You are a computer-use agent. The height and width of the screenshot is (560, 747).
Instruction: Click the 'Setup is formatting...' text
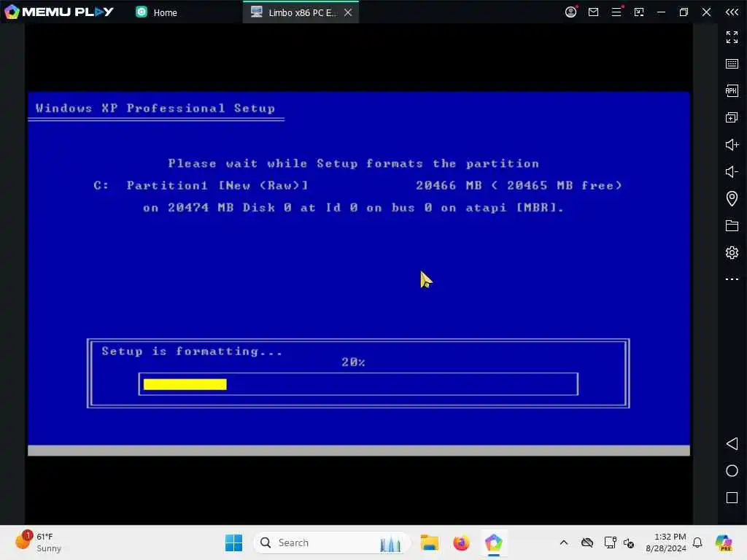(192, 351)
